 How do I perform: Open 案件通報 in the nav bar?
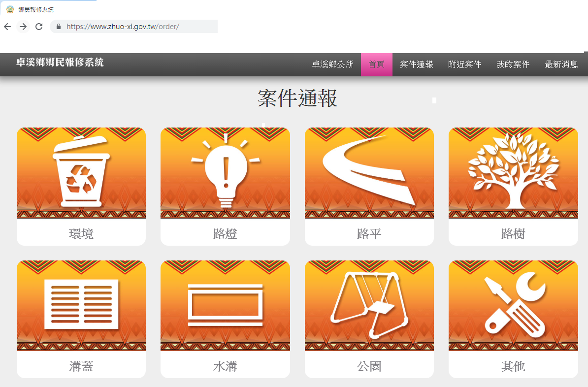pyautogui.click(x=416, y=64)
